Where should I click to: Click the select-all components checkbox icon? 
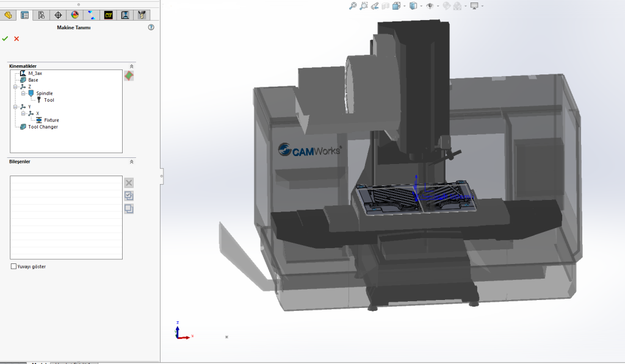click(129, 196)
